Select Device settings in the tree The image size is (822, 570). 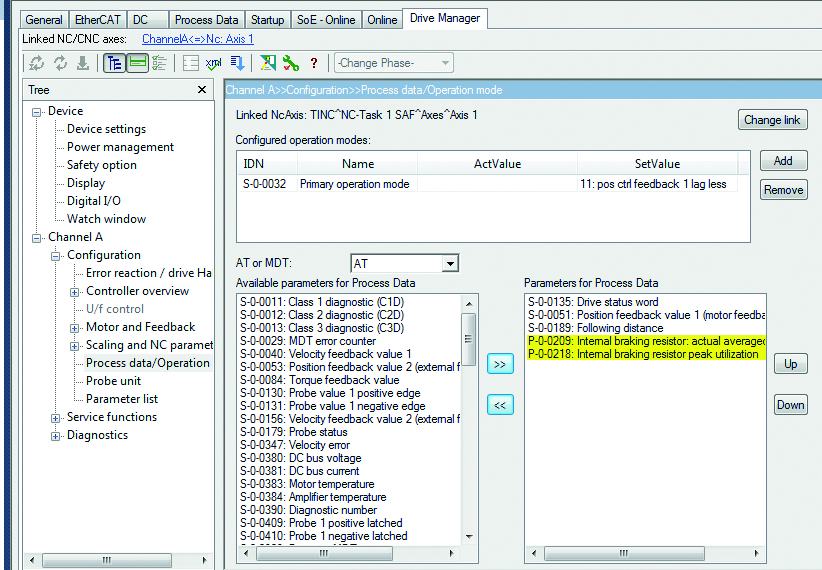(106, 129)
